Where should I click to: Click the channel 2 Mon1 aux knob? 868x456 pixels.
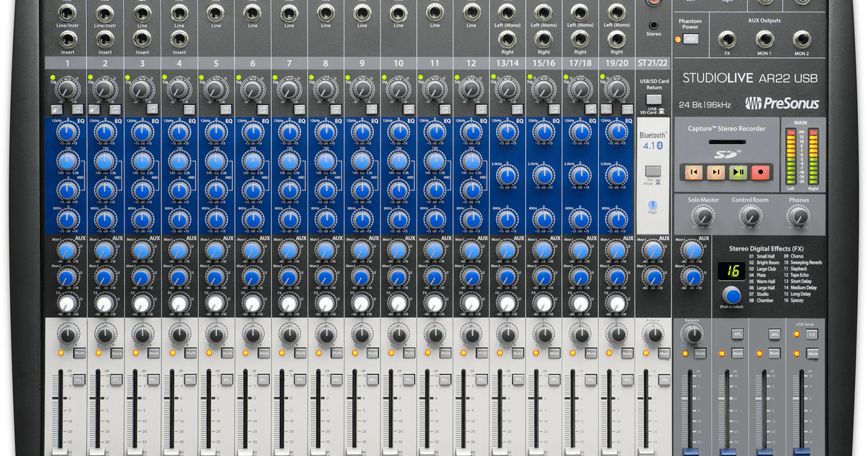(105, 250)
